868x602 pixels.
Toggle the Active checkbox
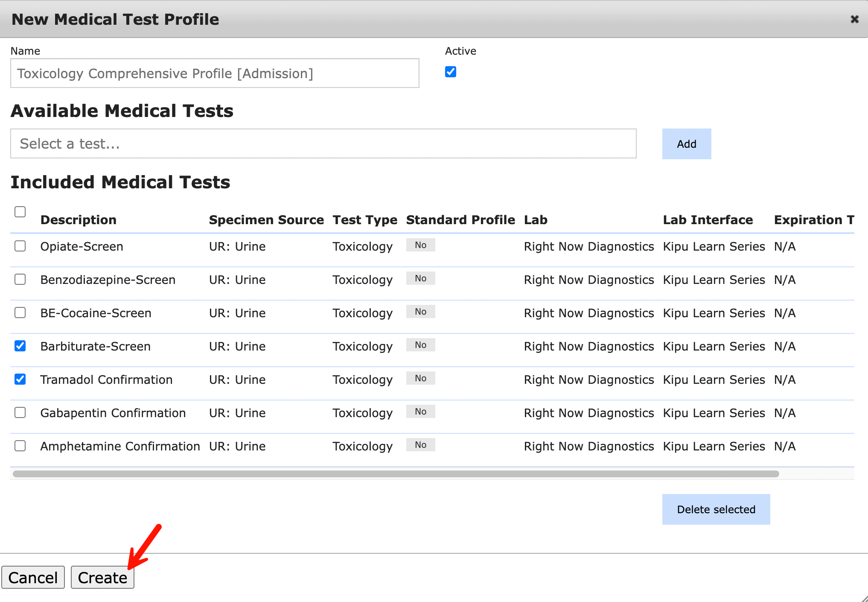[451, 72]
